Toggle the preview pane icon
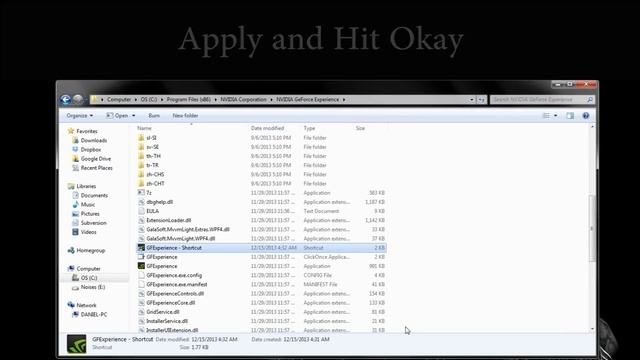The image size is (640, 360). pyautogui.click(x=570, y=116)
